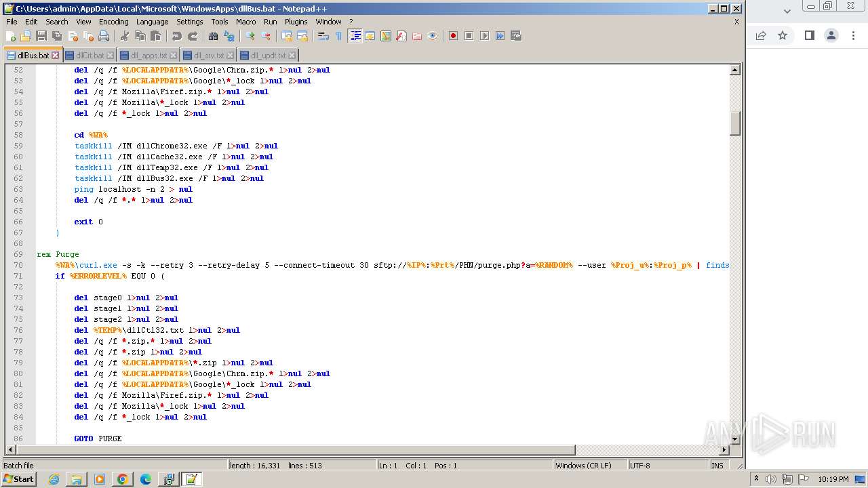The image size is (868, 488).
Task: Toggle the indent guide toolbar icon
Action: [x=355, y=36]
